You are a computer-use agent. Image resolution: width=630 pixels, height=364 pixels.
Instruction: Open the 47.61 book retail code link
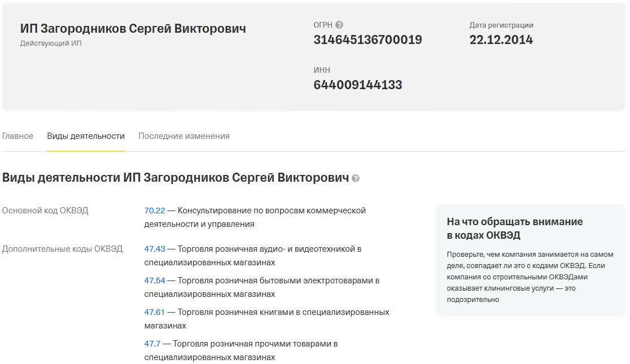pyautogui.click(x=155, y=312)
